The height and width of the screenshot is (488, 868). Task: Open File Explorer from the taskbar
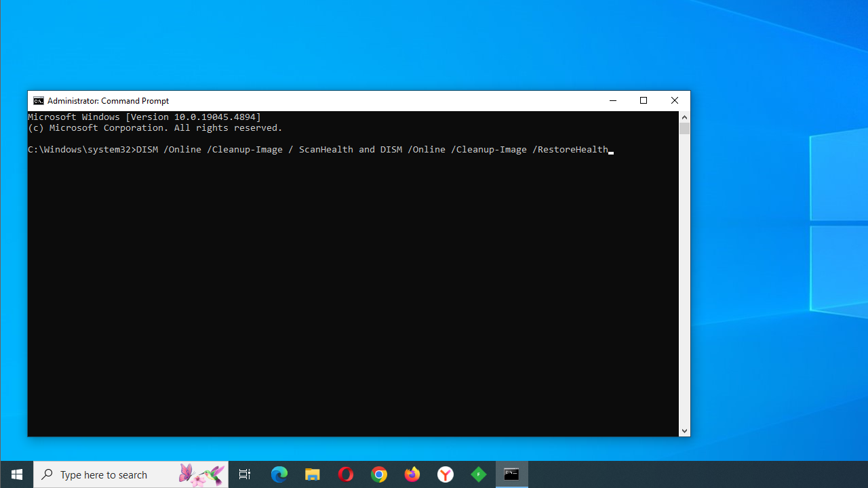[313, 474]
